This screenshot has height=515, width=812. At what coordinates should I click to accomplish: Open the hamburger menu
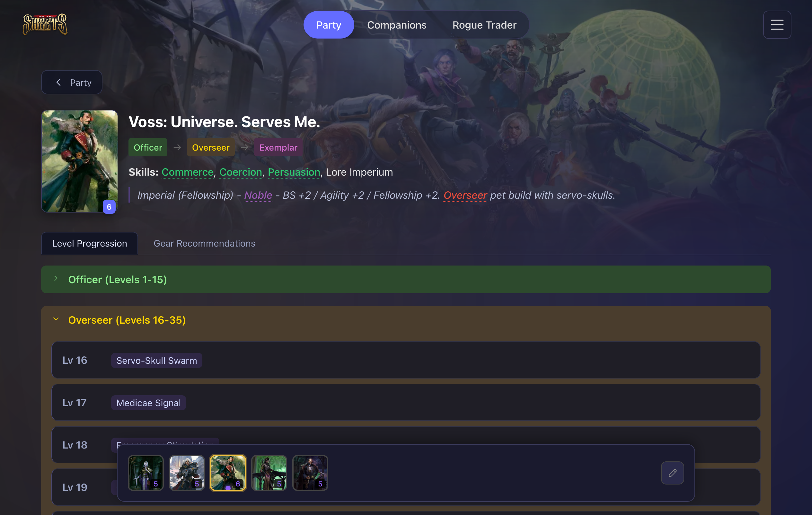pyautogui.click(x=777, y=25)
